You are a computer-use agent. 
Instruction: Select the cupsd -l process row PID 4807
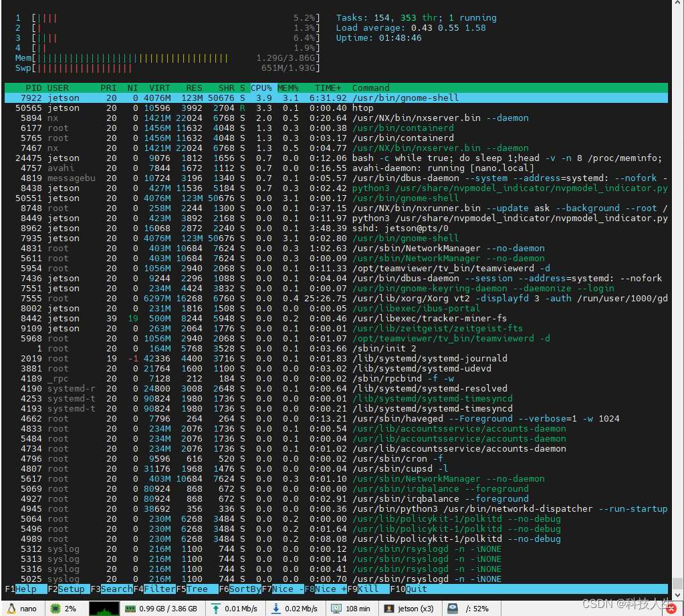click(x=336, y=469)
